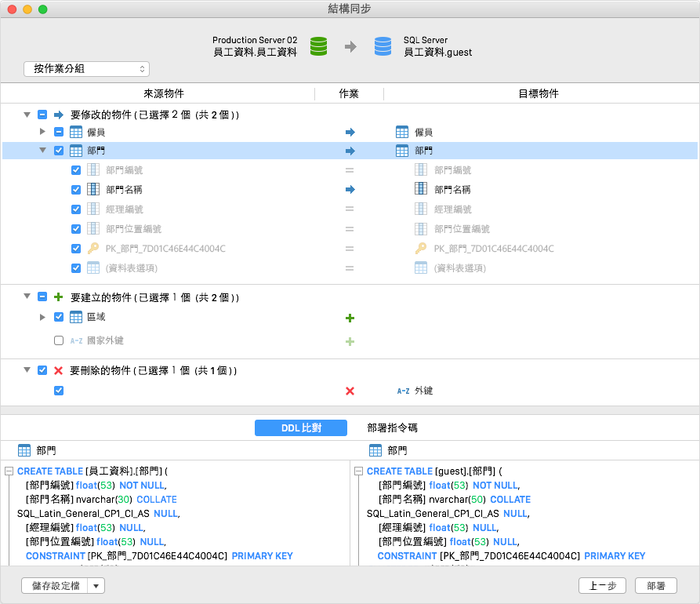This screenshot has height=604, width=700.
Task: Click the green plus icon in create group header
Action: (58, 297)
